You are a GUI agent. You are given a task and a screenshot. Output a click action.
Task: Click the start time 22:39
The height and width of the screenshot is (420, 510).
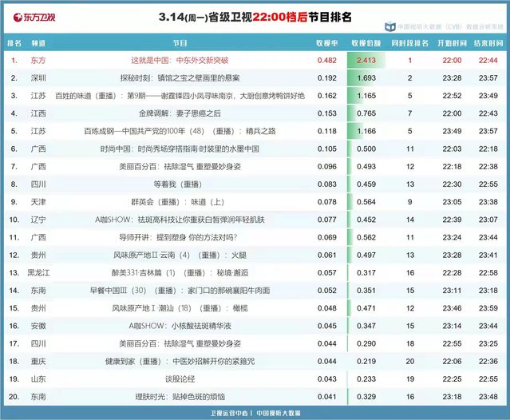(x=452, y=220)
